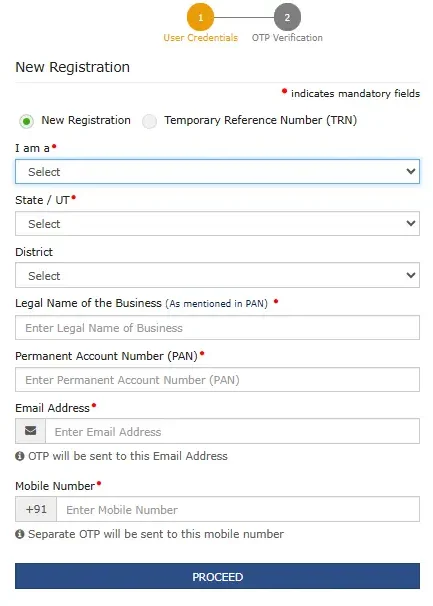Select the Temporary Reference Number (TRN) radio button
433x606 pixels.
pos(149,121)
